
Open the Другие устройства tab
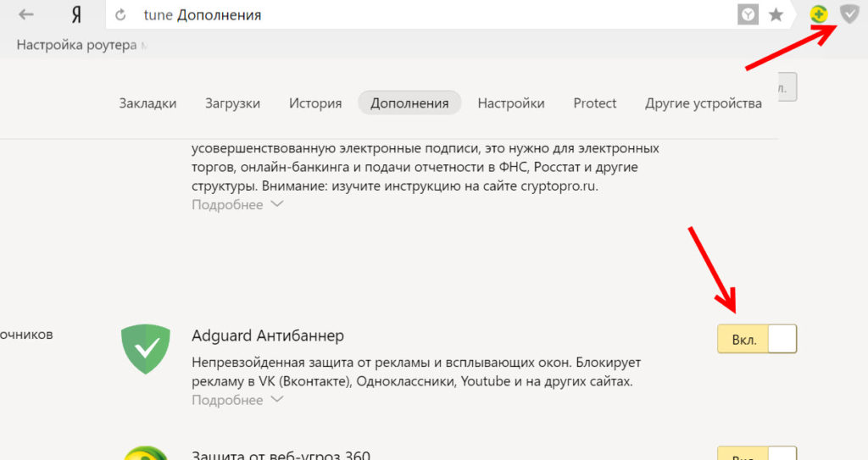click(x=703, y=103)
